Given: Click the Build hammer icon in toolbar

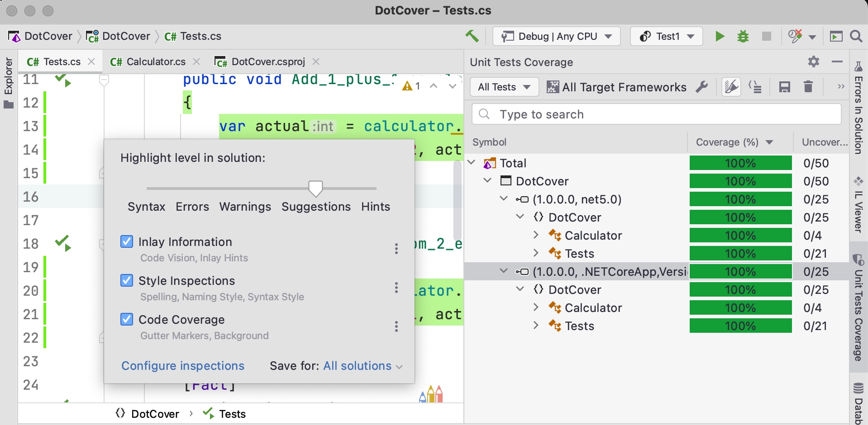Looking at the screenshot, I should [x=472, y=36].
